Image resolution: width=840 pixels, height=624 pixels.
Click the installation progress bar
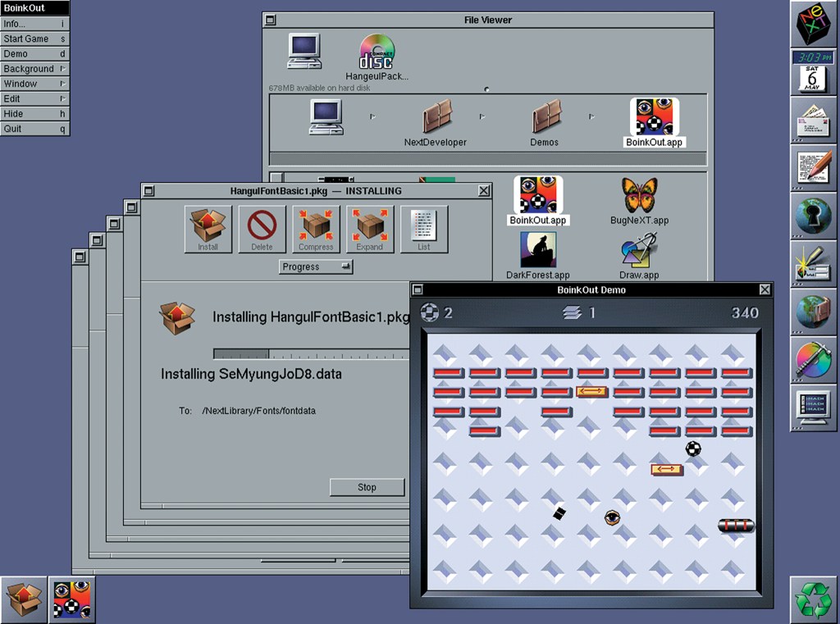[311, 354]
